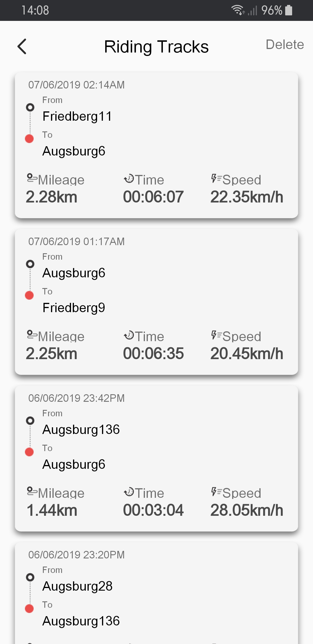The width and height of the screenshot is (313, 644).
Task: Tap the Riding Tracks title
Action: coord(156,47)
